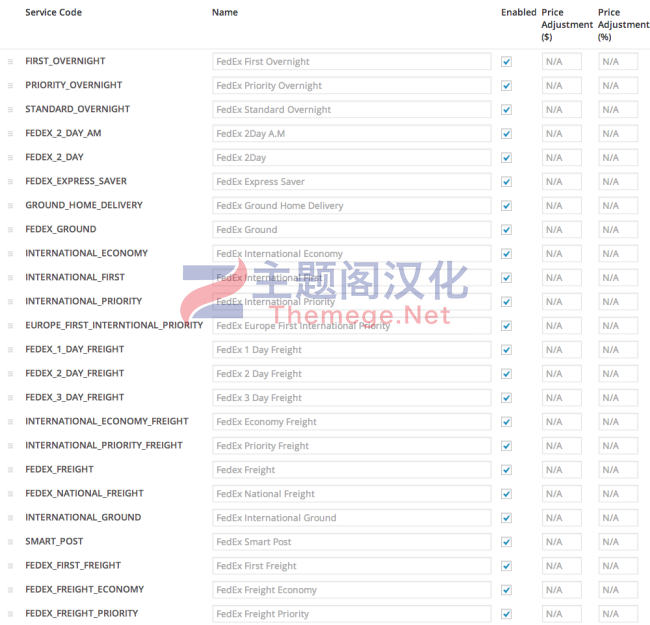This screenshot has height=625, width=650.
Task: Click drag handle next to FEDEX_FREIGHT_ECONOMY
Action: click(x=10, y=591)
